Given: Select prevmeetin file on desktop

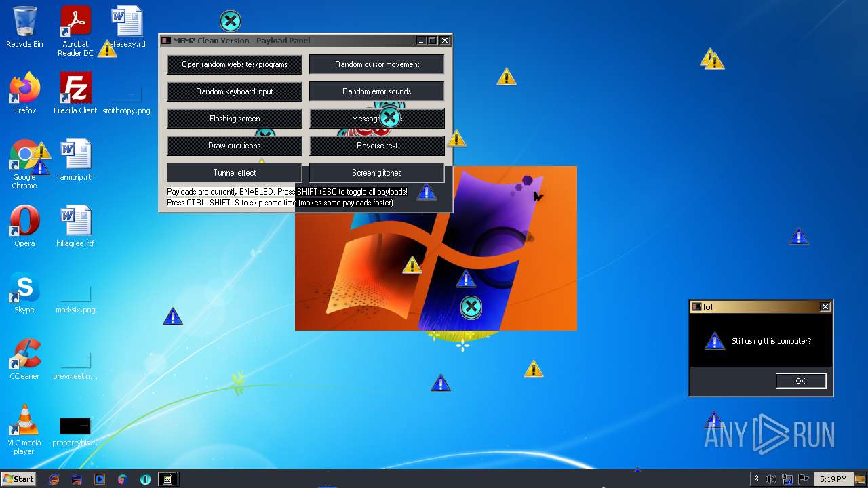Looking at the screenshot, I should [x=75, y=365].
